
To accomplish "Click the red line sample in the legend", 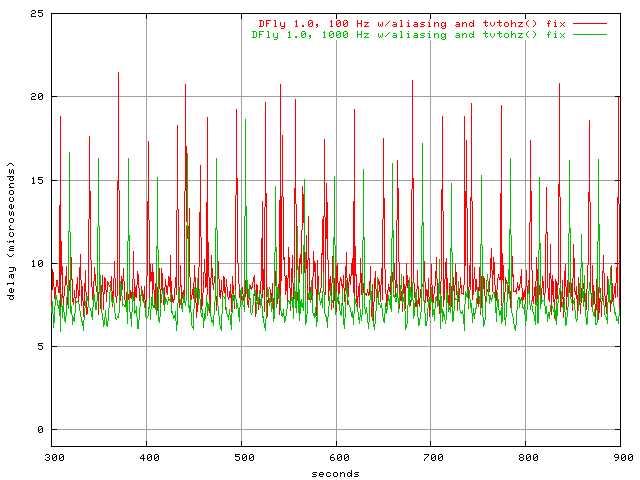I will [x=590, y=23].
